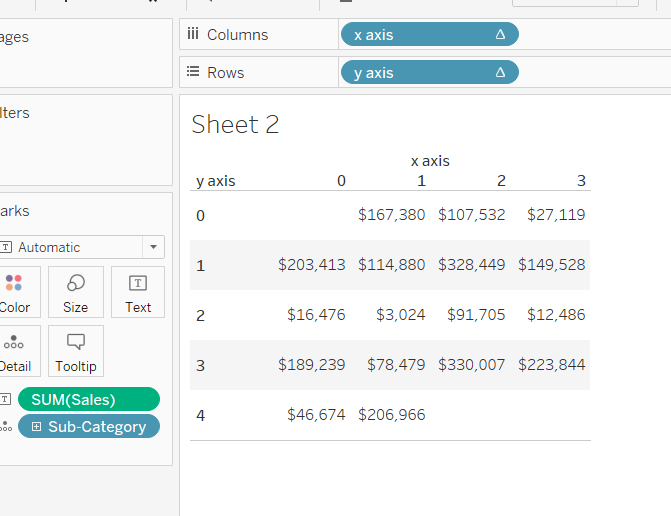Click the delta on x axis pill
Screen dimensions: 671x516
[500, 35]
